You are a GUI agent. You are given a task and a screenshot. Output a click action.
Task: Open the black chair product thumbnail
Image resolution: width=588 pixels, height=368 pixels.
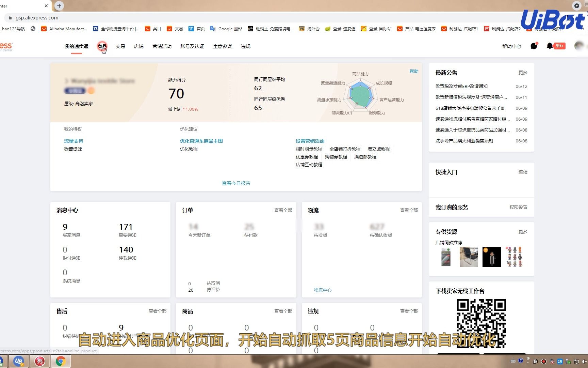(x=469, y=257)
